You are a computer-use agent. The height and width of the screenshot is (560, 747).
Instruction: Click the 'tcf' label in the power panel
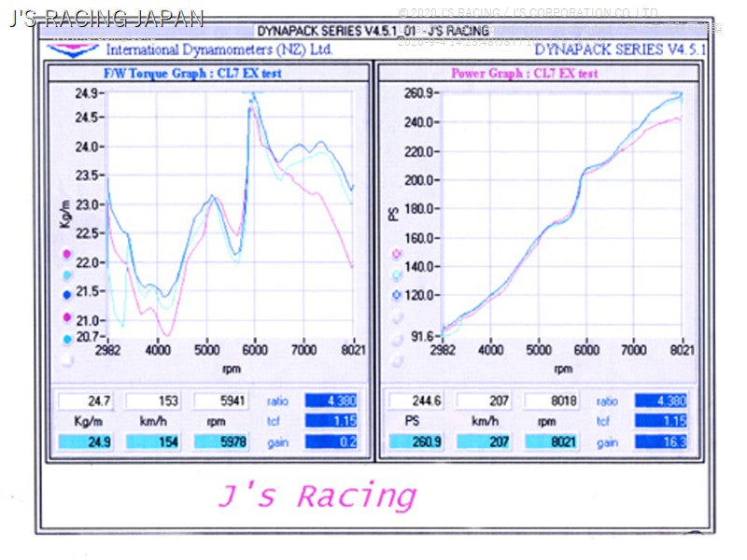click(602, 422)
